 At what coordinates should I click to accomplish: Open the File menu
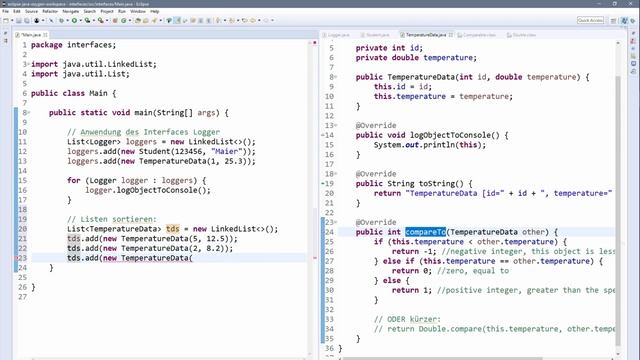(x=5, y=11)
